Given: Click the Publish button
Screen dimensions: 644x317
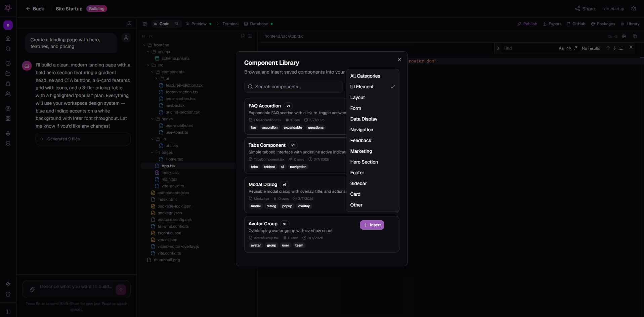Looking at the screenshot, I should [527, 24].
